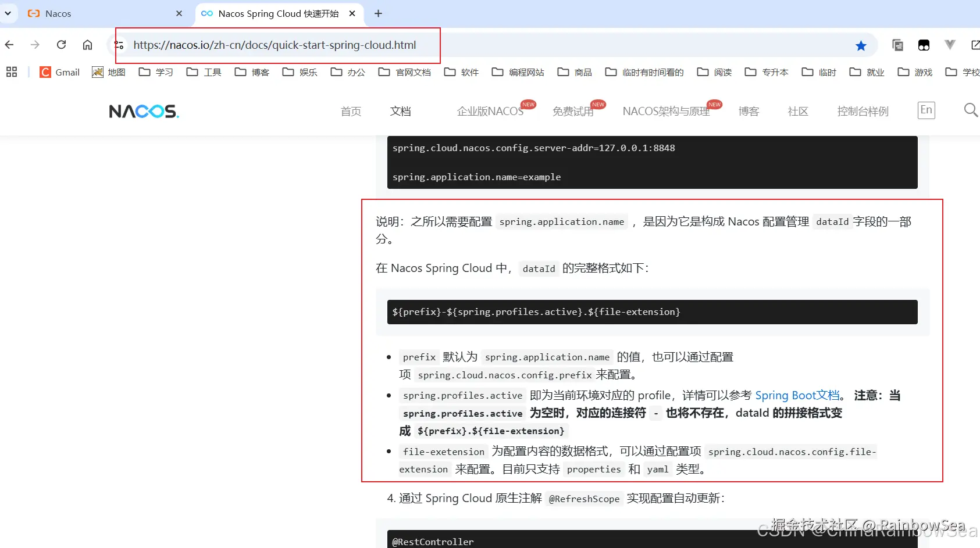Switch to the Nacos browser tab
Screen dimensions: 980x548
(x=105, y=13)
